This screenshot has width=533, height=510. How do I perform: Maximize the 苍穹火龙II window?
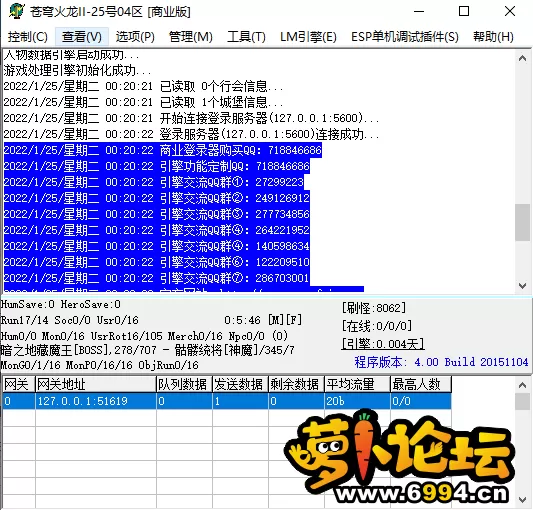pos(464,11)
